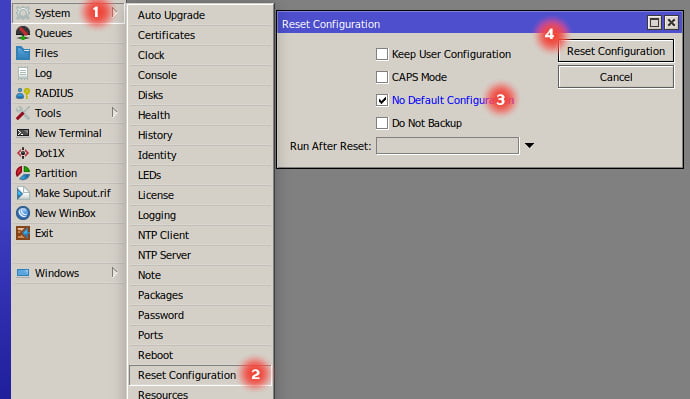Select Reset Configuration in System submenu
The height and width of the screenshot is (399, 690).
click(x=201, y=375)
